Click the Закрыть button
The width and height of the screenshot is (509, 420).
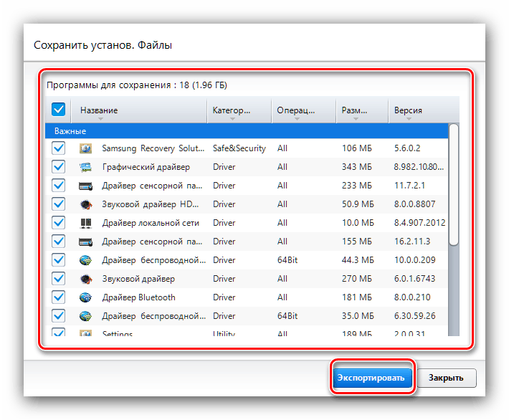[x=447, y=378]
